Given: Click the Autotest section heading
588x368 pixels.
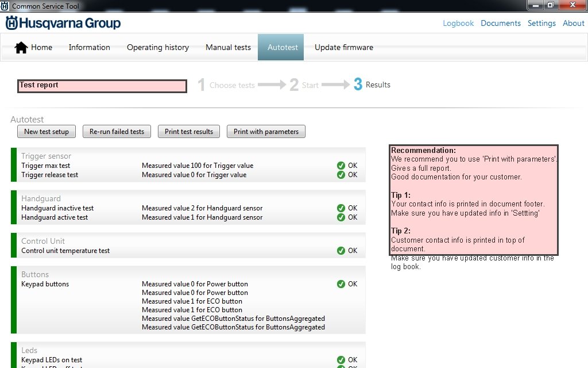Looking at the screenshot, I should pos(27,120).
